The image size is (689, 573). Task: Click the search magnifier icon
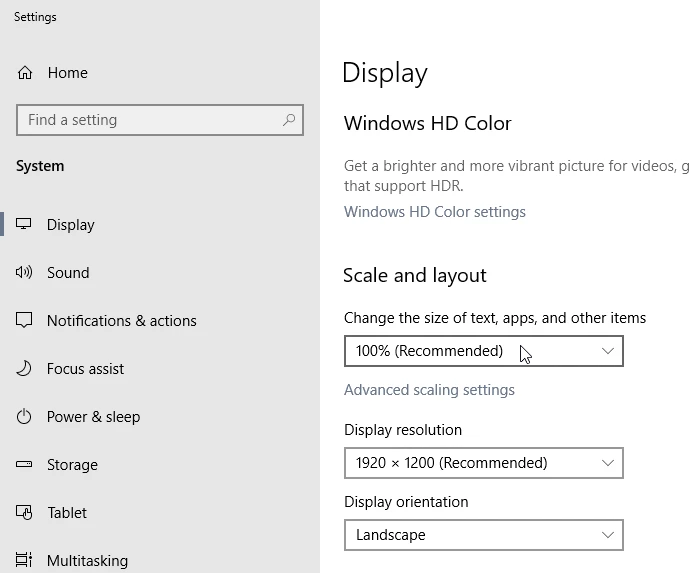click(x=289, y=120)
